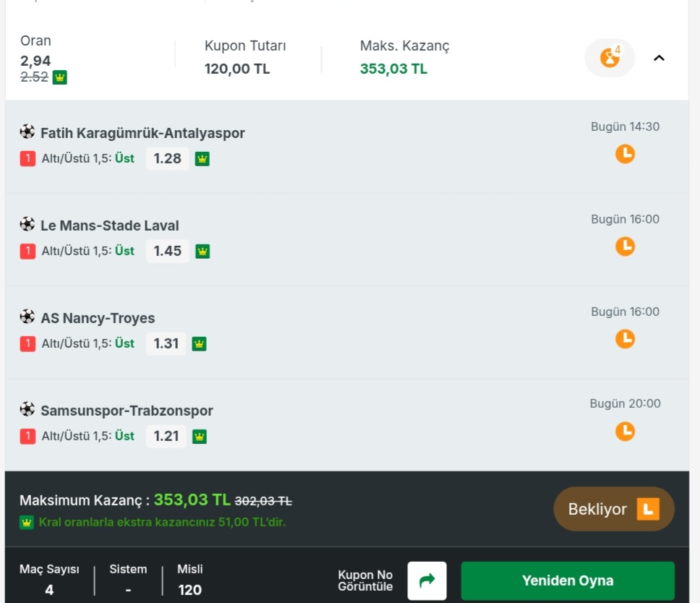Open the Fatih Karagümrük-Antalyaspor match

pyautogui.click(x=142, y=133)
